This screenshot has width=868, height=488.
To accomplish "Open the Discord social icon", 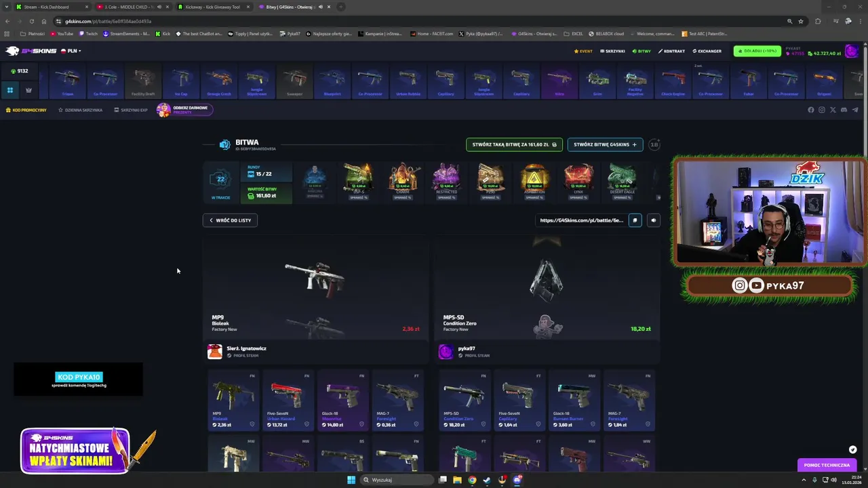I will [844, 110].
